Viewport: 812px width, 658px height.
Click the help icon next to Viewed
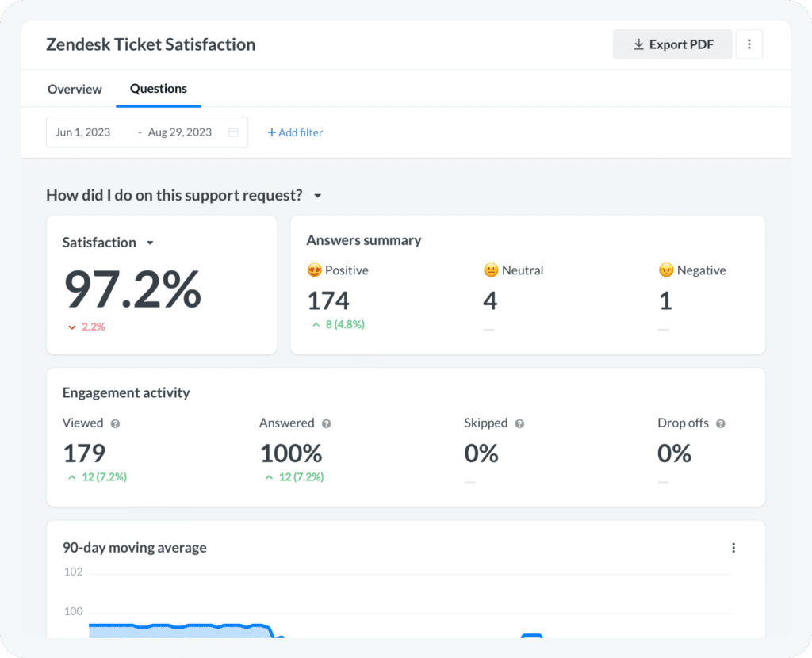(115, 423)
